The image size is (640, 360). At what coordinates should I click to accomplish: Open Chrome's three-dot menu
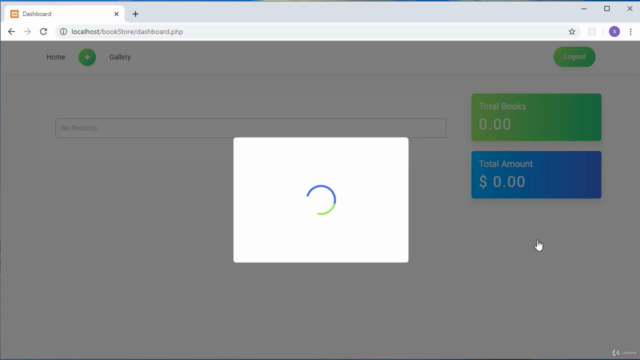tap(631, 31)
